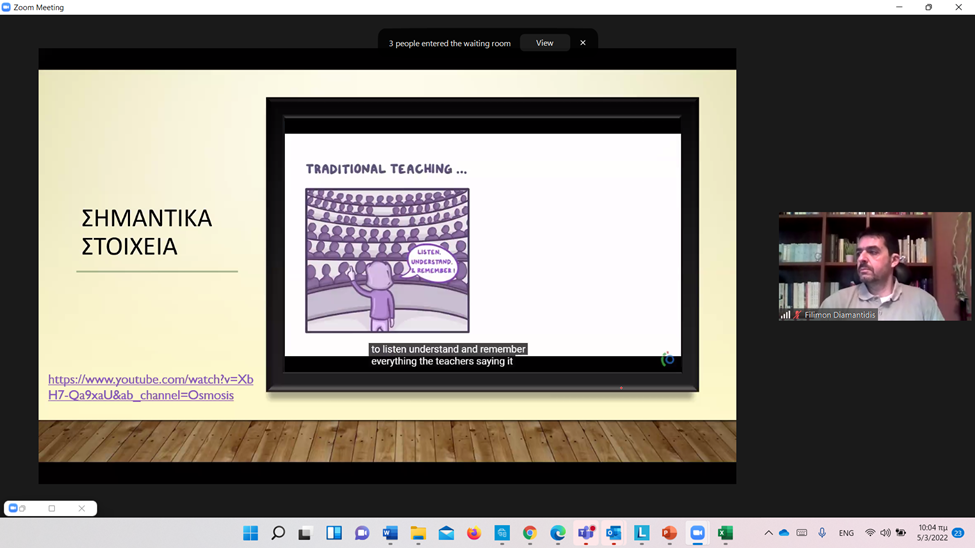
Task: Click the Zoom taskbar icon
Action: click(x=698, y=533)
